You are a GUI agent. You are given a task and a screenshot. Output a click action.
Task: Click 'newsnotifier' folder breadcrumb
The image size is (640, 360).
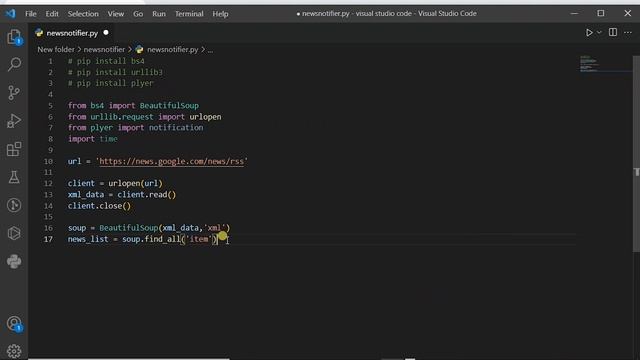(104, 49)
